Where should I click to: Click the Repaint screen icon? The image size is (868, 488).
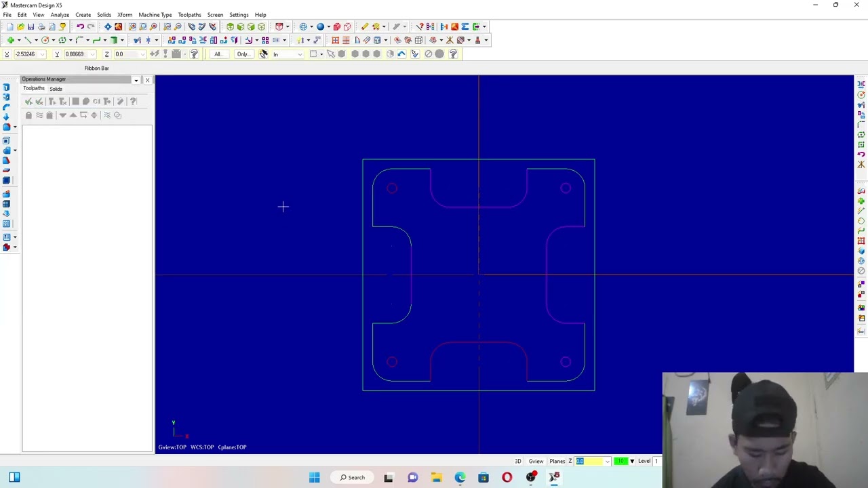point(118,26)
